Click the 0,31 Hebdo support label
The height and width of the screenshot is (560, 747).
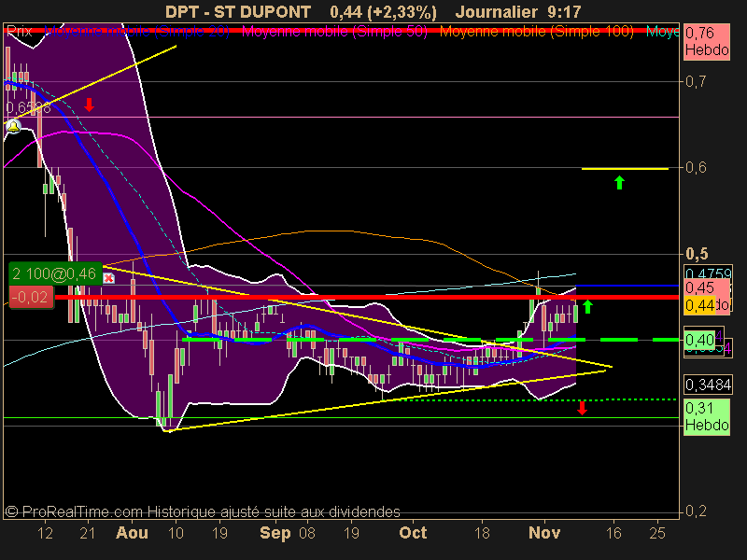(x=707, y=416)
